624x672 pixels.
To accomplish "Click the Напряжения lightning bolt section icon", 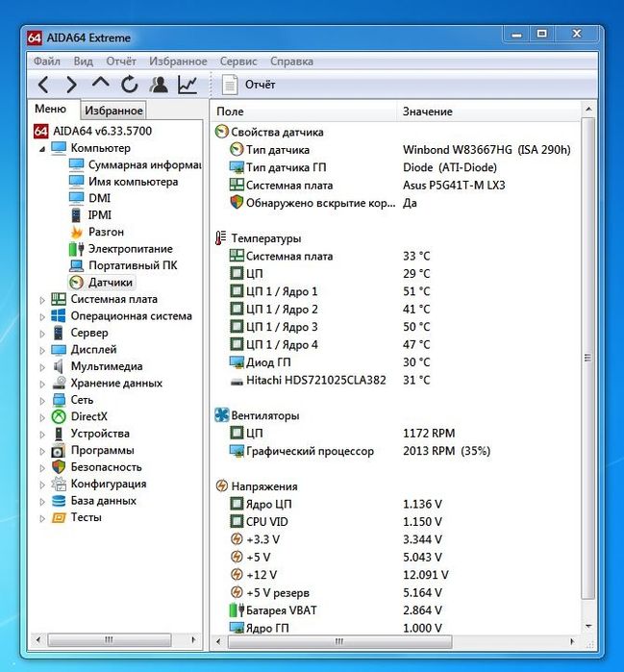I will 221,486.
